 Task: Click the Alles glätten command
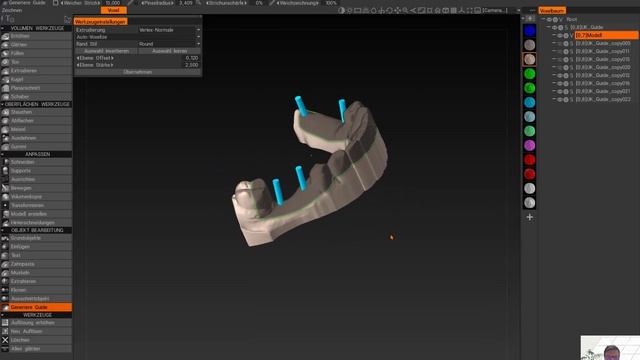pos(36,349)
